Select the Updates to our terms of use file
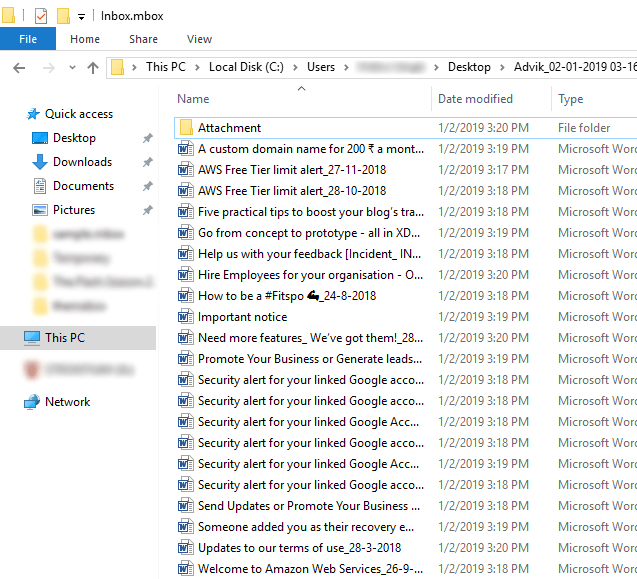 click(299, 548)
